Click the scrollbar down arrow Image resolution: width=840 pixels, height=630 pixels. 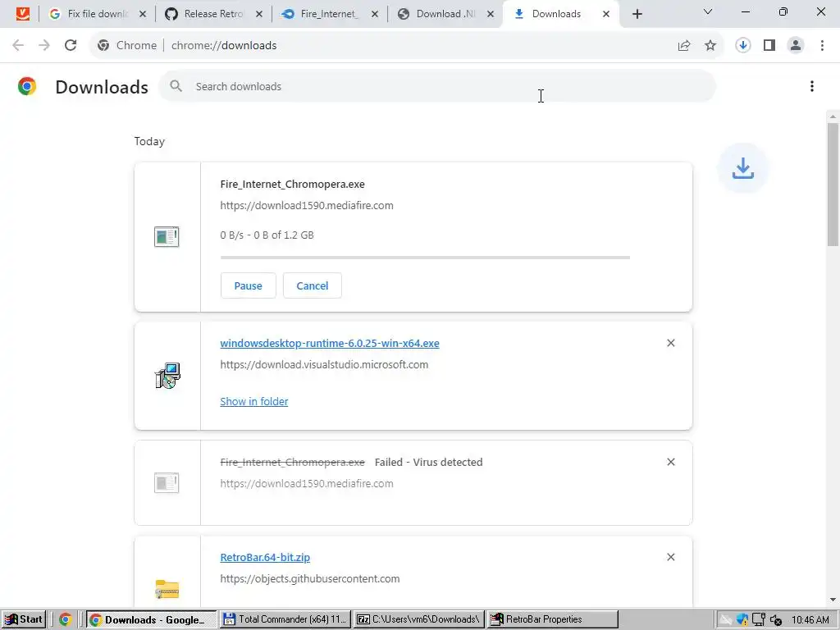tap(833, 600)
